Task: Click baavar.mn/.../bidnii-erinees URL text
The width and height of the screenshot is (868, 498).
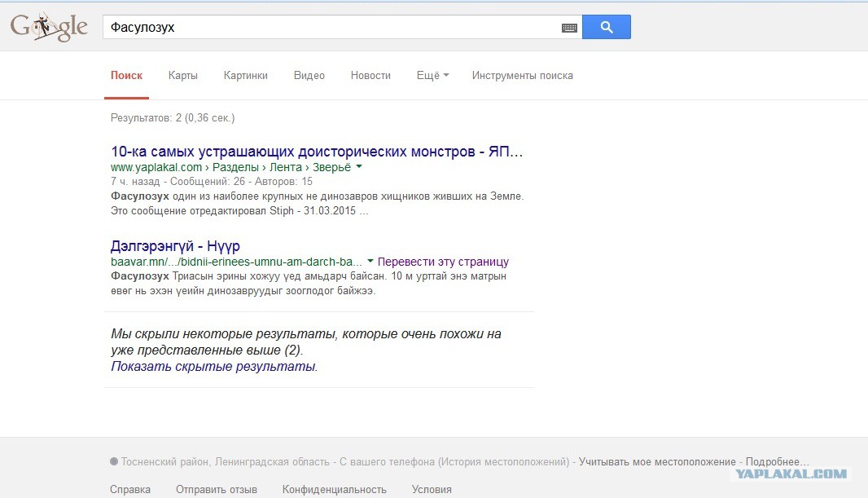Action: (236, 262)
